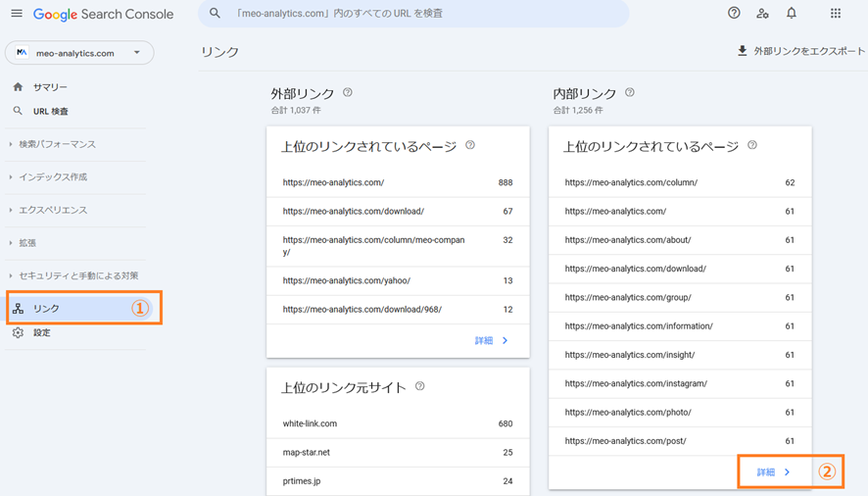Viewport: 868px width, 496px height.
Task: Select external row https://meo-analytics.com/ with 888
Action: [398, 182]
